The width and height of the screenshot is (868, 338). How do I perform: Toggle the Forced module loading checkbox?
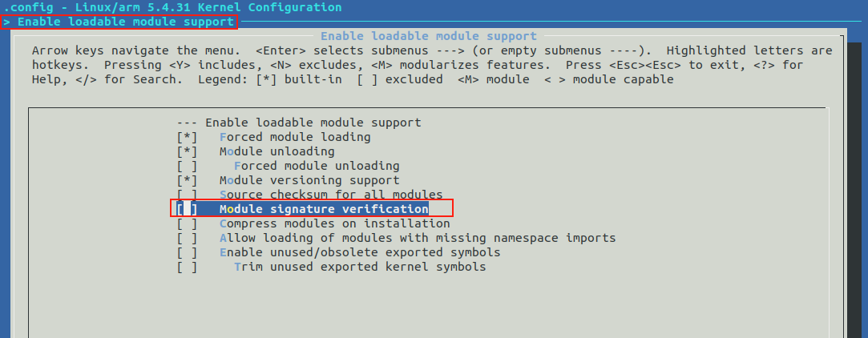(x=187, y=137)
